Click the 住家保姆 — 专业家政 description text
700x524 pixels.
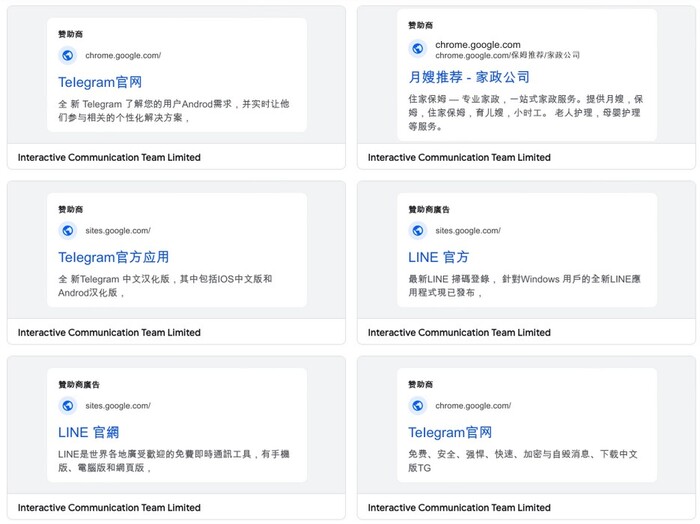[x=525, y=112]
